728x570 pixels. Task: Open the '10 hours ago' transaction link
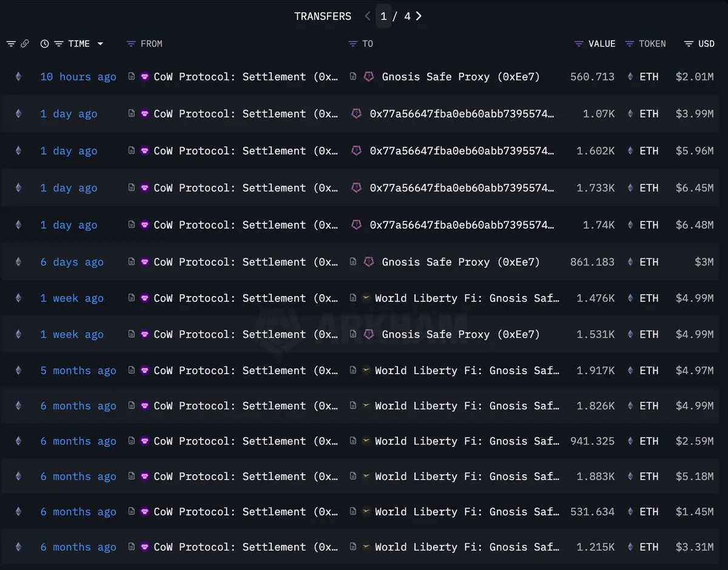[78, 77]
